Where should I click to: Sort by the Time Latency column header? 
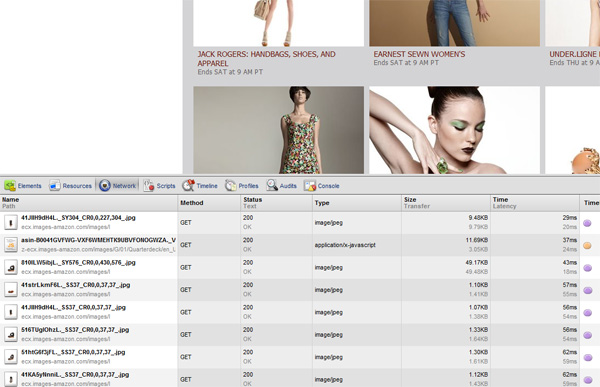tap(535, 203)
